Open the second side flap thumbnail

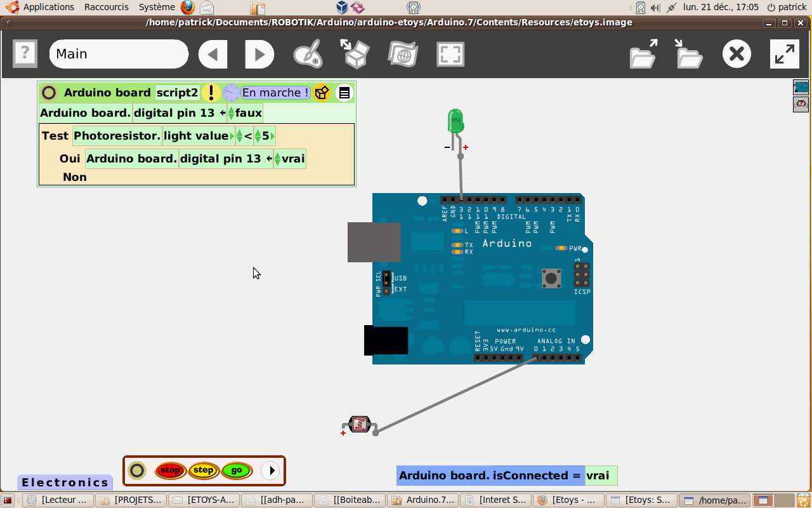click(801, 104)
